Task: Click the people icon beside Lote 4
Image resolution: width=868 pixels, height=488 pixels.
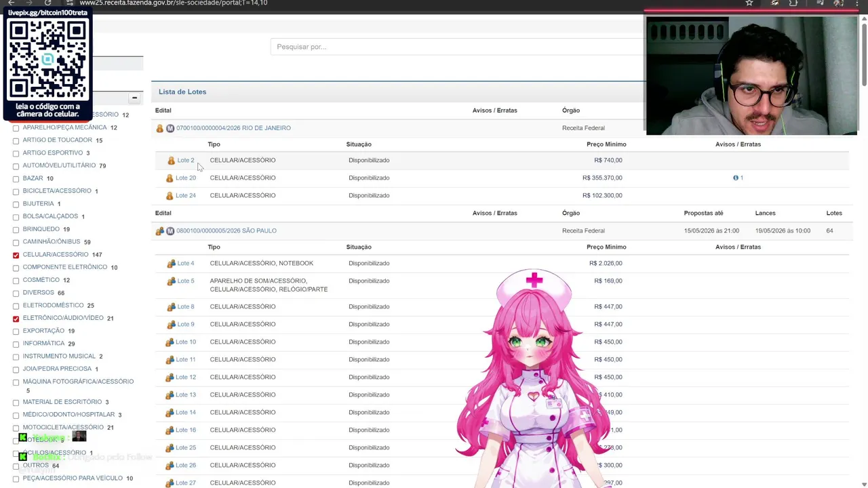Action: click(171, 264)
